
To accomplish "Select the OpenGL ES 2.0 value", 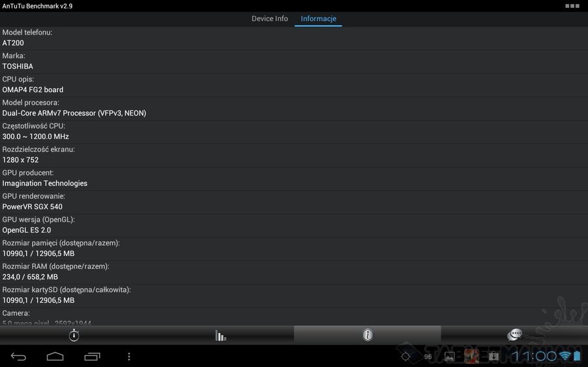I will (27, 230).
